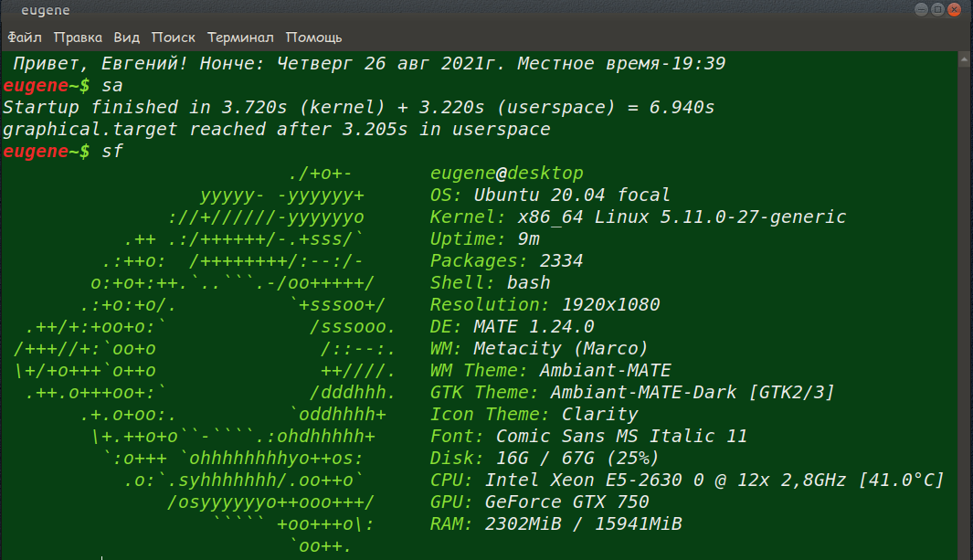Click the 'Disk: 16G / 67G' line
Screen dimensions: 973x560
point(545,459)
